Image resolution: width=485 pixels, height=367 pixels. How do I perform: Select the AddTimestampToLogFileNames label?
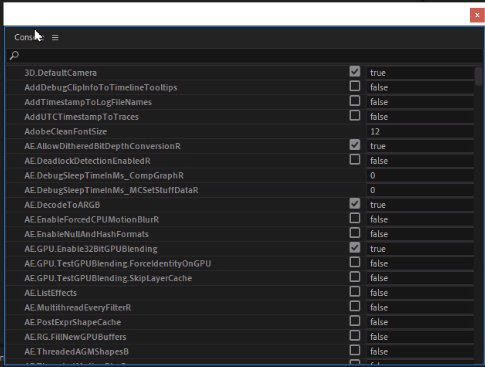(x=88, y=102)
